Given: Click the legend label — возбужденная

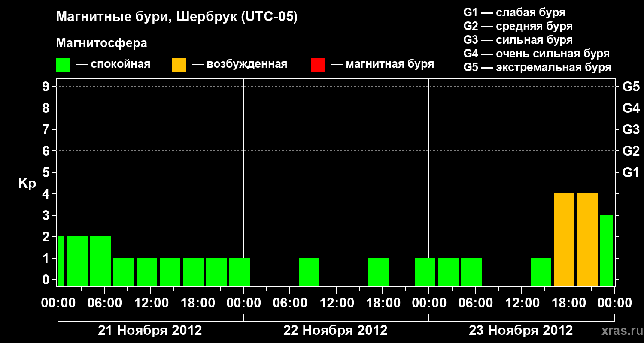Looking at the screenshot, I should pos(240,64).
